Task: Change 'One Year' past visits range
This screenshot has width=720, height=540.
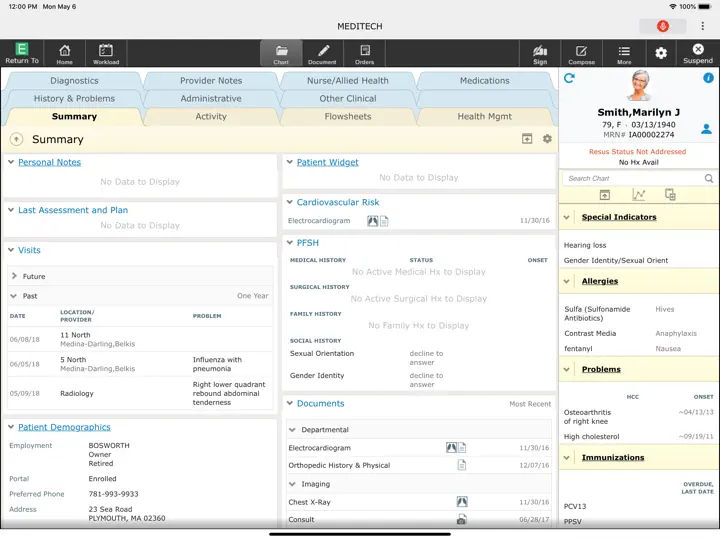Action: [x=253, y=296]
